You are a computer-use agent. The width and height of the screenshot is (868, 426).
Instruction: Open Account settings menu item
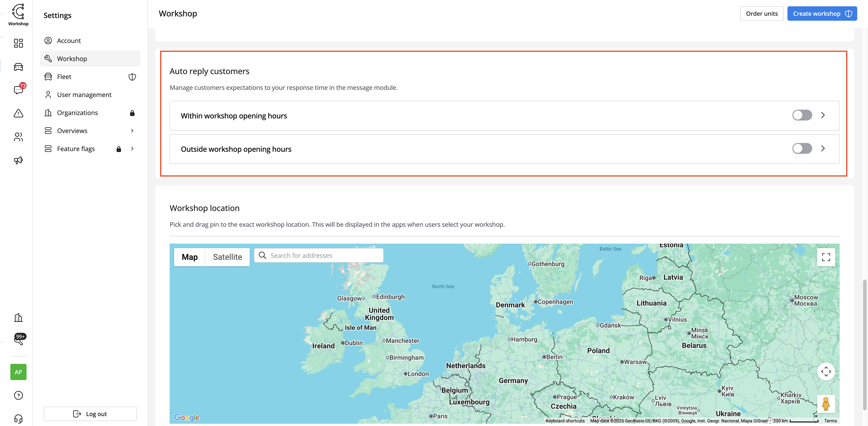[69, 41]
